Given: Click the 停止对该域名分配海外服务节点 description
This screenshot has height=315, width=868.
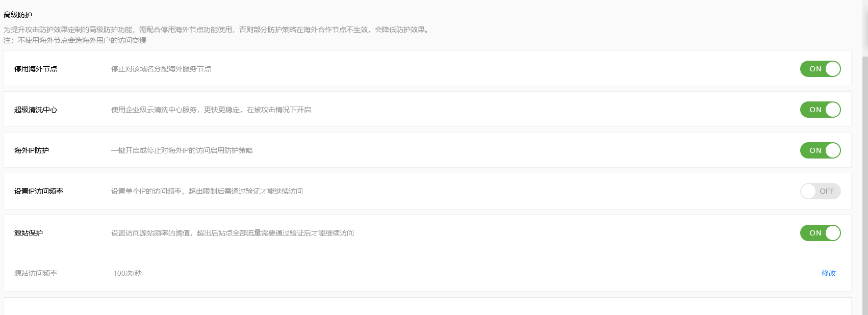Looking at the screenshot, I should click(x=161, y=69).
